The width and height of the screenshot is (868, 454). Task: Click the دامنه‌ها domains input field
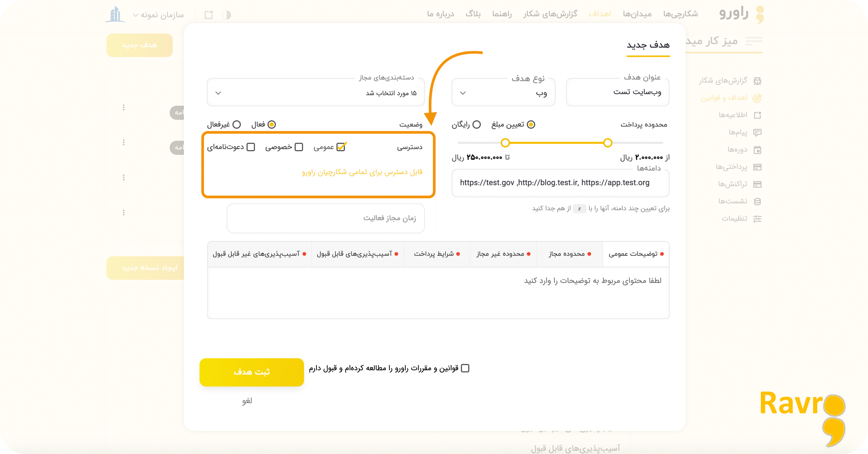coord(560,183)
